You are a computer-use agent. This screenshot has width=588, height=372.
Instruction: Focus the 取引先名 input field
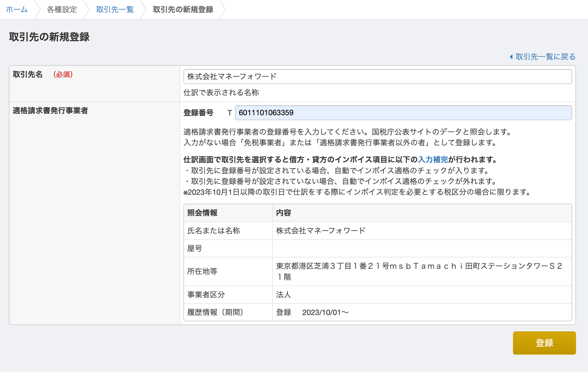(x=378, y=76)
